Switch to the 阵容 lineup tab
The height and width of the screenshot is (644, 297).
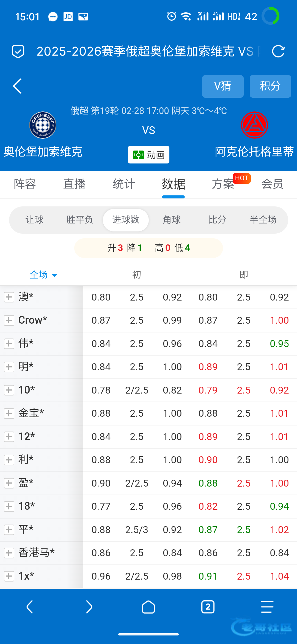[25, 184]
